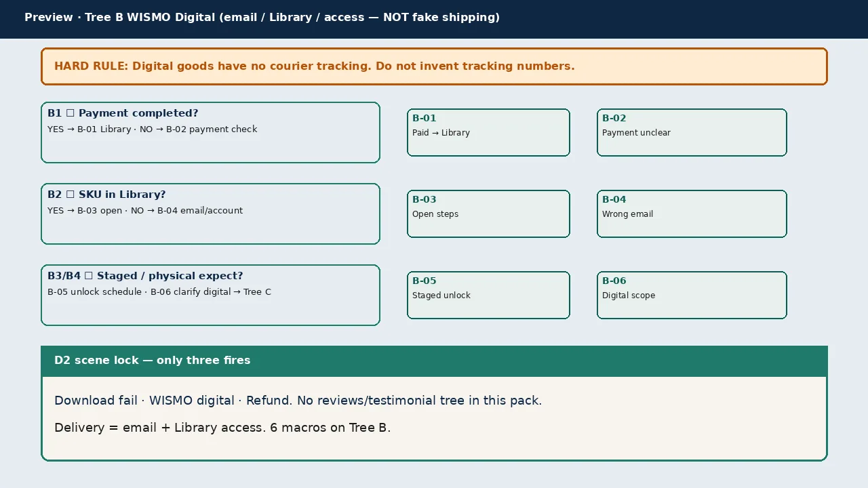
Task: Check the B1 Payment completed checkbox
Action: (x=71, y=113)
